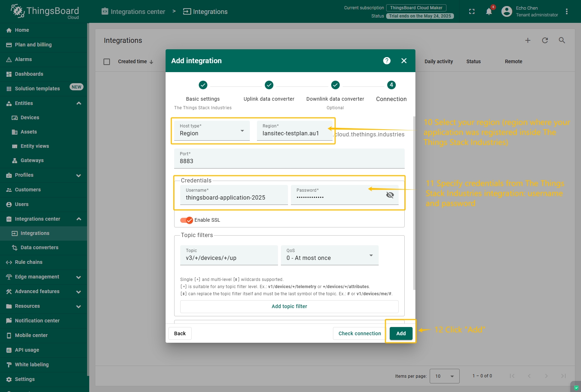Toggle fullscreen mode icon
Viewport: 581px width, 392px height.
[x=472, y=11]
